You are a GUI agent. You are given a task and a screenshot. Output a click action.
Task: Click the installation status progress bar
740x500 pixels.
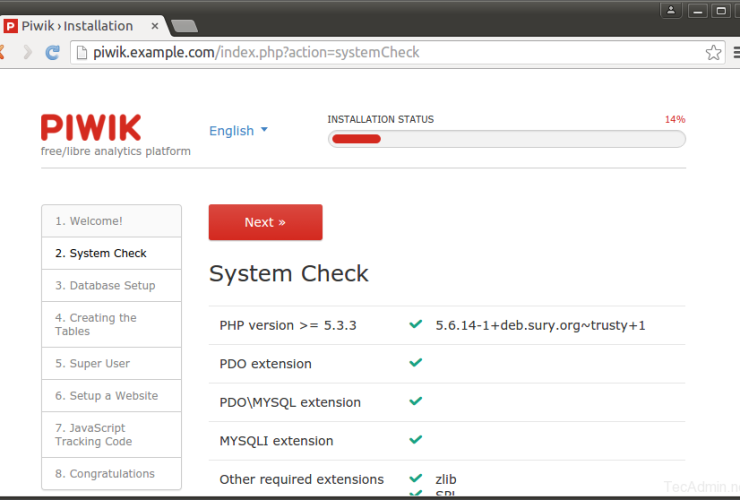point(506,139)
